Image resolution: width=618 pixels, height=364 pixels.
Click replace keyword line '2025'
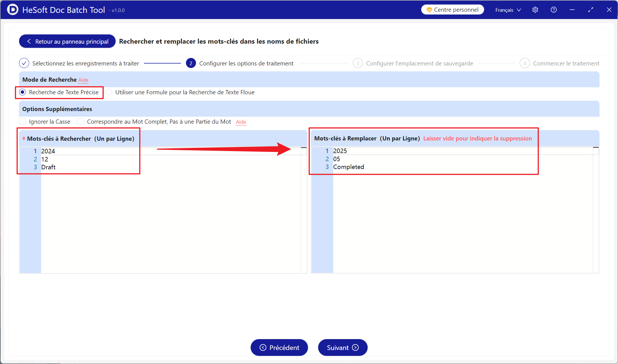point(340,151)
